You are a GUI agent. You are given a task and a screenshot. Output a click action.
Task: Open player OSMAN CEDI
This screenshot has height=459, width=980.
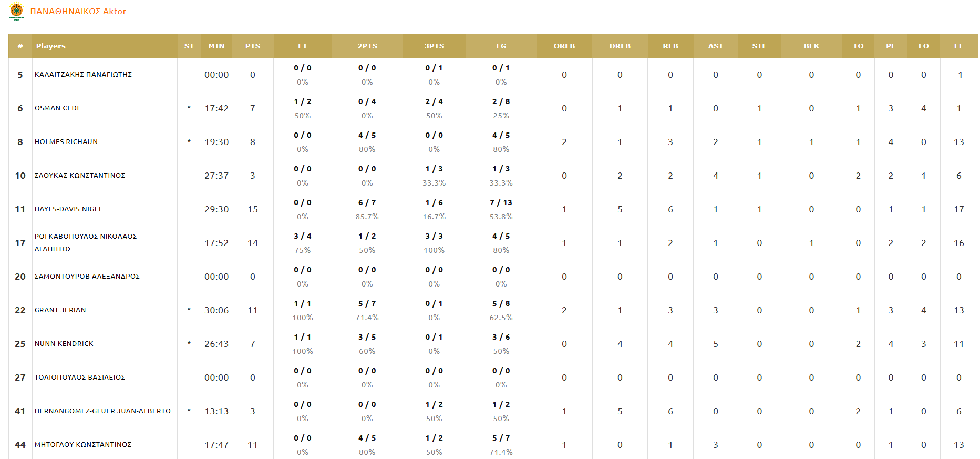point(57,108)
